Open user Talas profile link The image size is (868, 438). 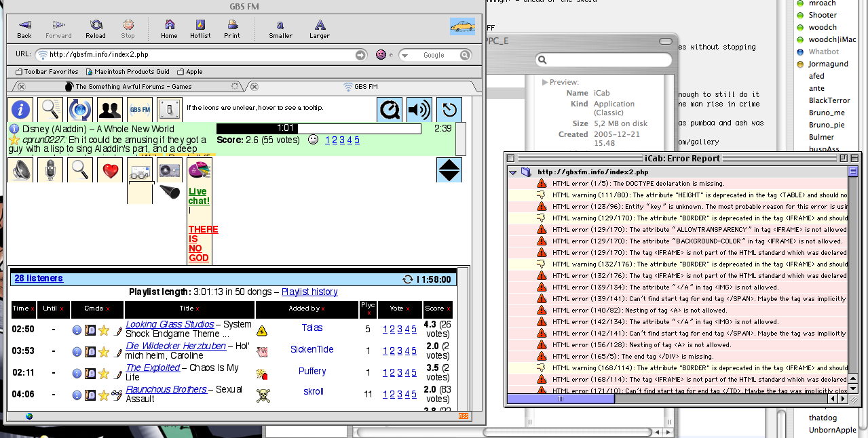[x=312, y=327]
